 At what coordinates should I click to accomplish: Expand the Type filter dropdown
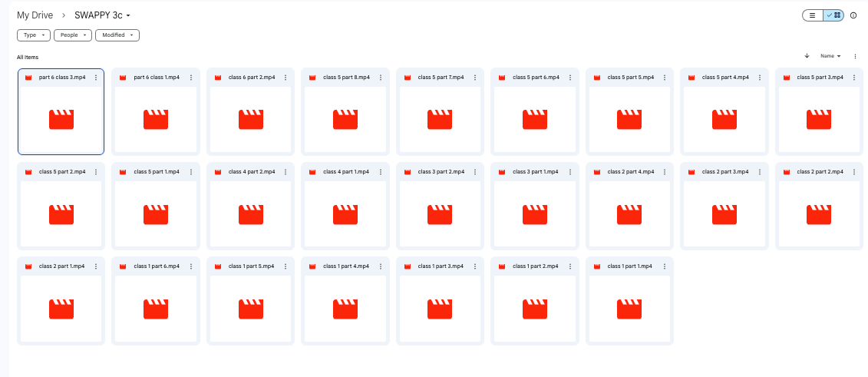tap(34, 35)
